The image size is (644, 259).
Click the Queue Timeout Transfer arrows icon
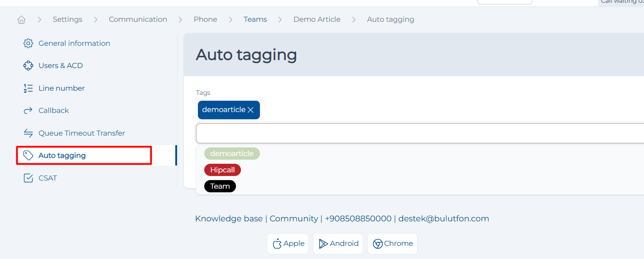pyautogui.click(x=28, y=133)
